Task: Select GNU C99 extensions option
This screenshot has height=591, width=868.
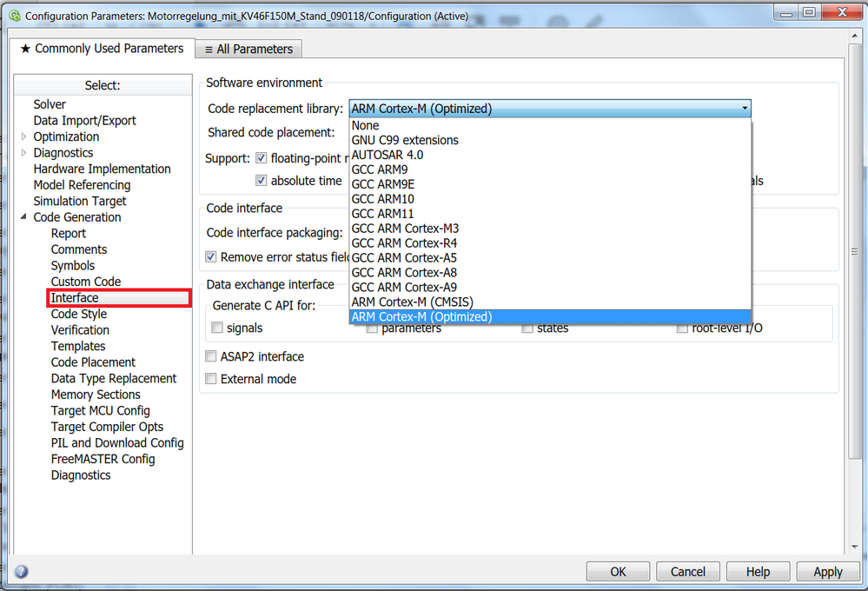Action: click(550, 140)
